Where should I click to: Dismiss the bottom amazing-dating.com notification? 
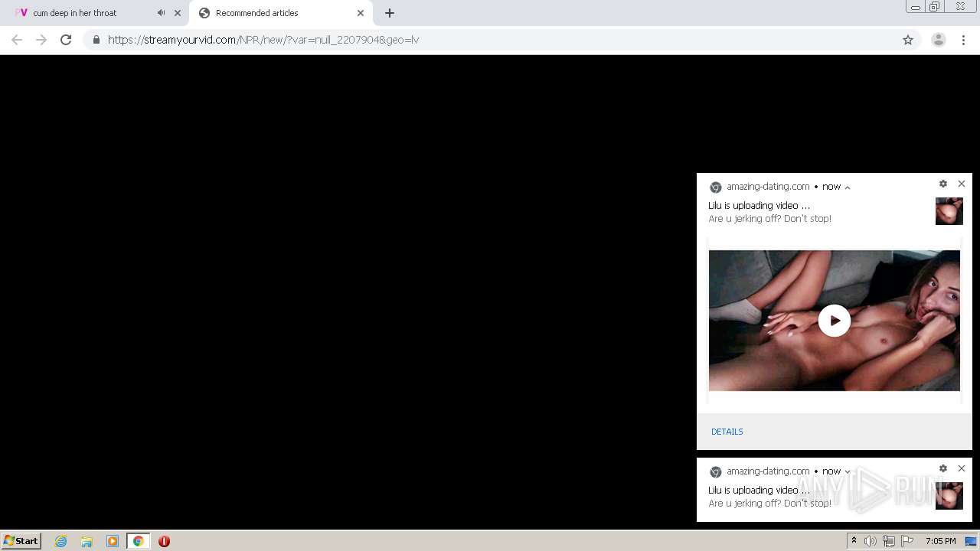tap(962, 468)
